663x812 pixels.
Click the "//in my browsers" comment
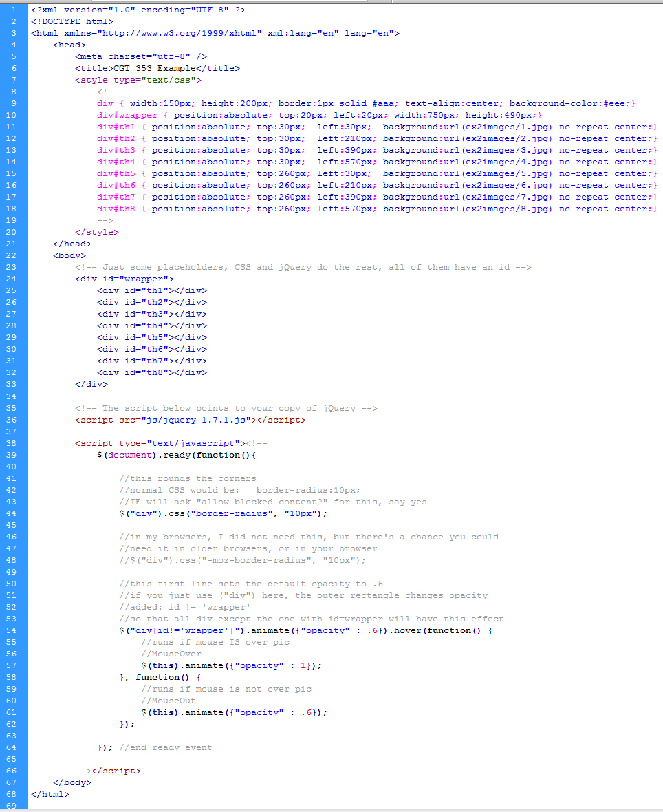pos(309,537)
